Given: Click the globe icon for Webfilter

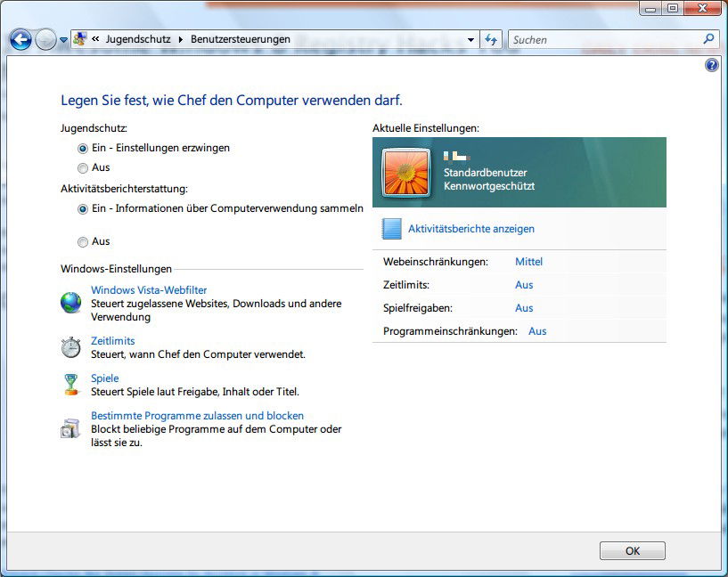Looking at the screenshot, I should pos(70,303).
